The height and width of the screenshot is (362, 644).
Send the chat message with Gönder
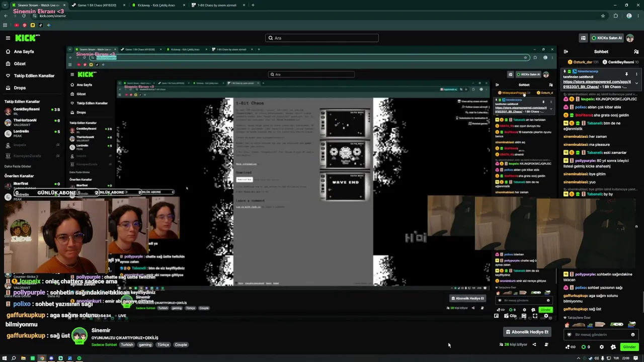(629, 347)
